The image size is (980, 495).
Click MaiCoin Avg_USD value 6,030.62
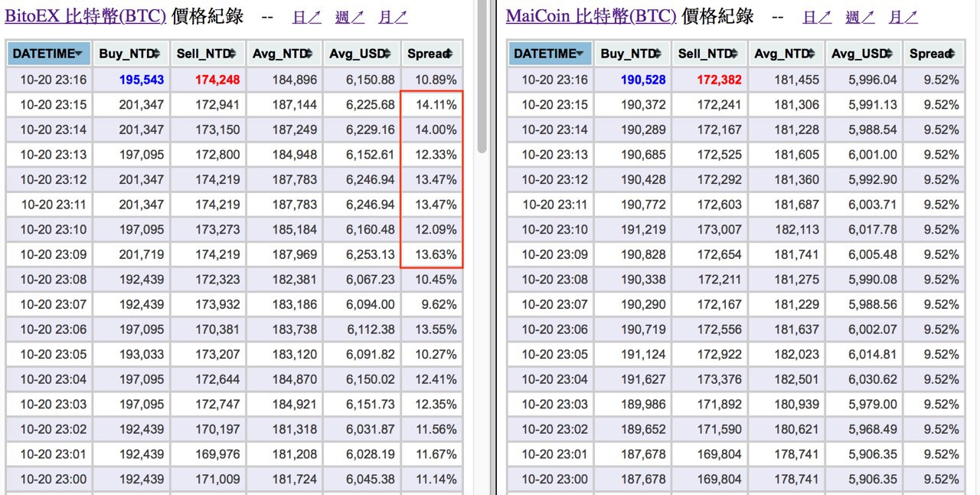click(x=872, y=379)
